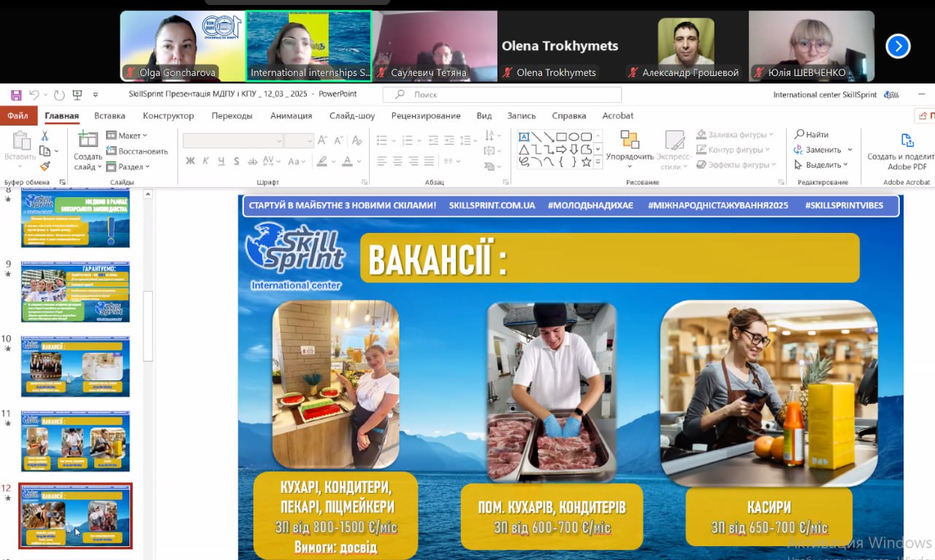Switch to the Вставка ribbon tab
This screenshot has height=560, width=935.
tap(110, 115)
